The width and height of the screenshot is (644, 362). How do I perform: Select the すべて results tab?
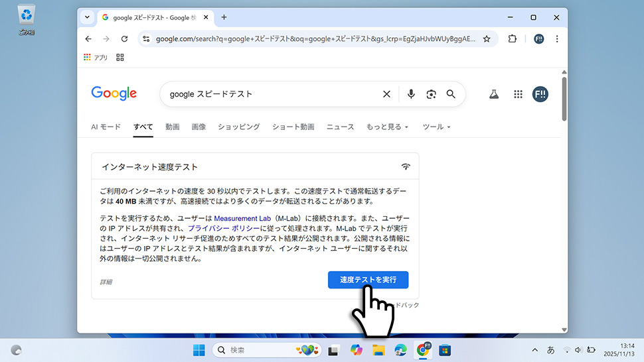(x=143, y=127)
